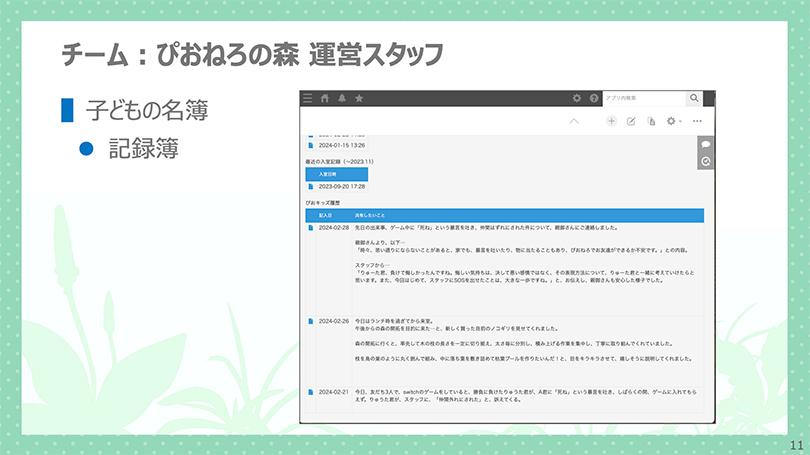Open the record dated 2024-02-28

click(311, 228)
